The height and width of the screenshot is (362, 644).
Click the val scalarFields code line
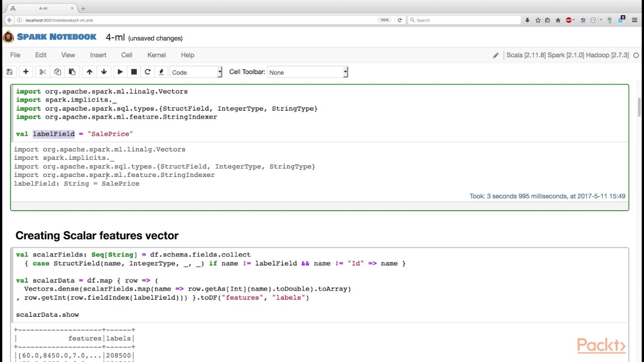(x=133, y=255)
